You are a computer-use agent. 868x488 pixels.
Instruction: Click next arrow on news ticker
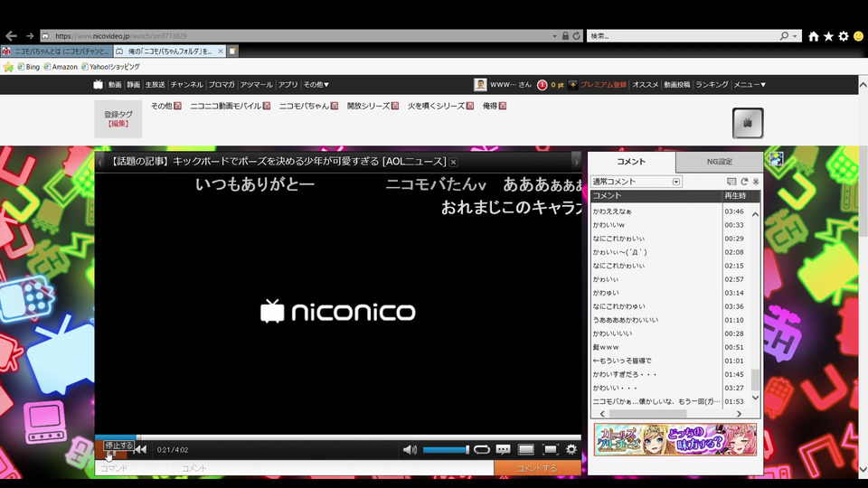click(x=576, y=162)
